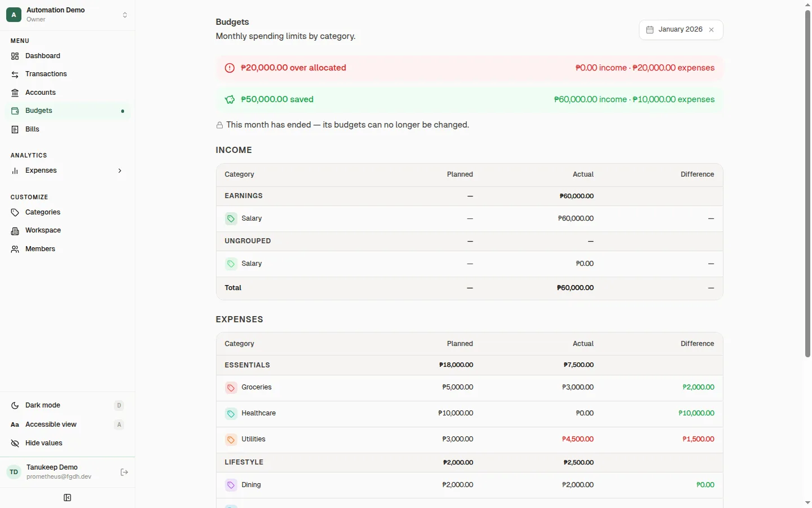
Task: Open Workspace settings
Action: [x=68, y=230]
